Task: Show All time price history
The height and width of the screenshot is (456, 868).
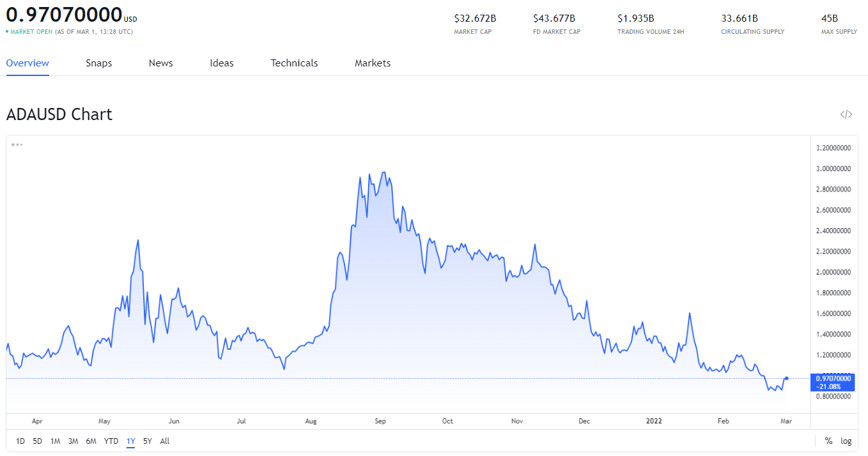Action: pyautogui.click(x=165, y=441)
